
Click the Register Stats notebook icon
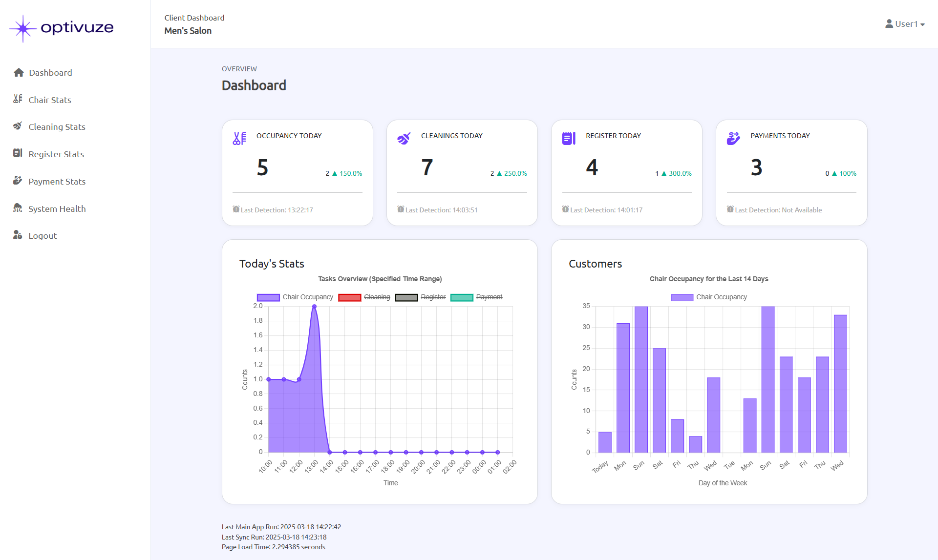pyautogui.click(x=18, y=153)
